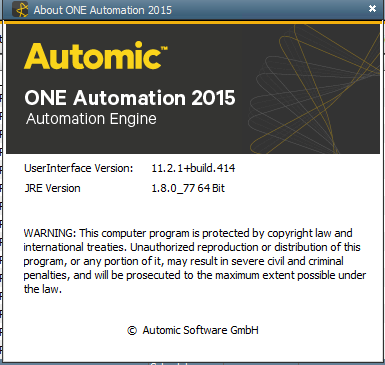Viewport: 385px width, 365px height.
Task: Close the About ONE Automation 2015 dialog
Action: pyautogui.click(x=372, y=9)
